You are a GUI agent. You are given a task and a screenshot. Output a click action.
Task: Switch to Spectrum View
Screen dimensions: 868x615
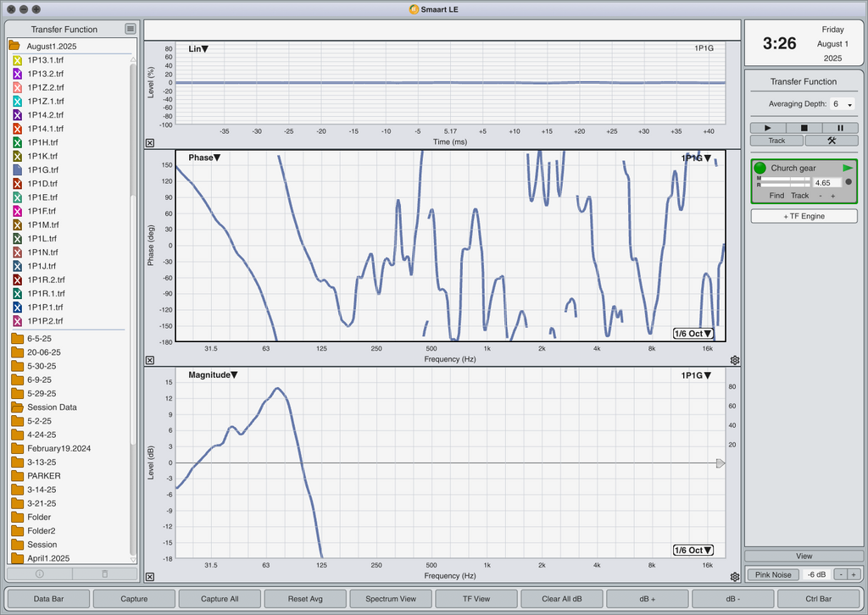click(x=391, y=599)
